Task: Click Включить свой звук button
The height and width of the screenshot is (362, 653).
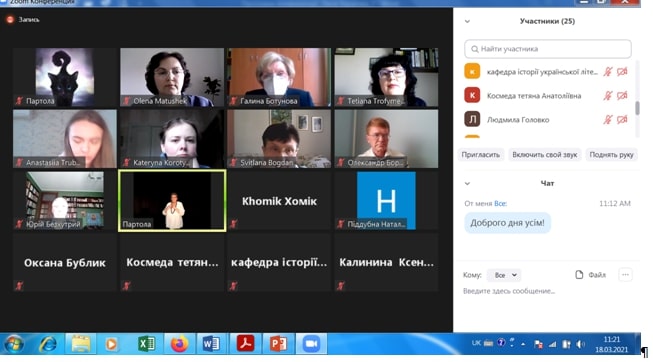Action: pos(545,155)
